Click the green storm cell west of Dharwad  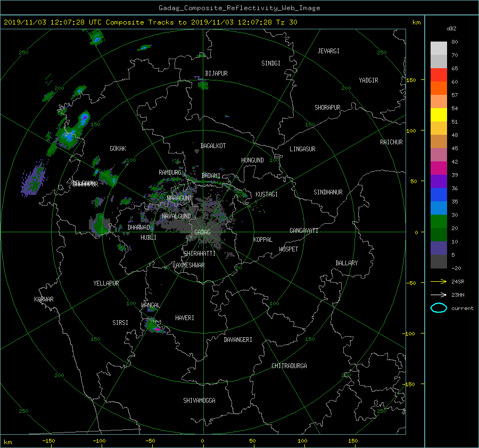click(99, 225)
